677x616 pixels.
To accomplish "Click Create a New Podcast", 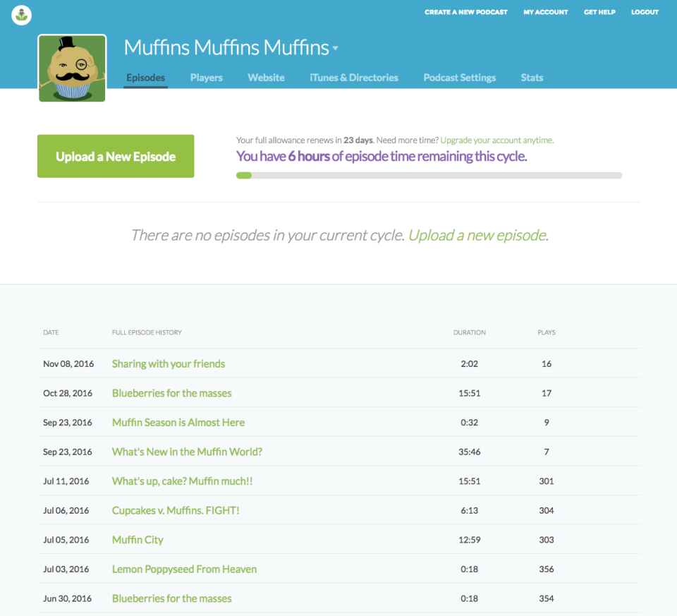I will pyautogui.click(x=466, y=12).
